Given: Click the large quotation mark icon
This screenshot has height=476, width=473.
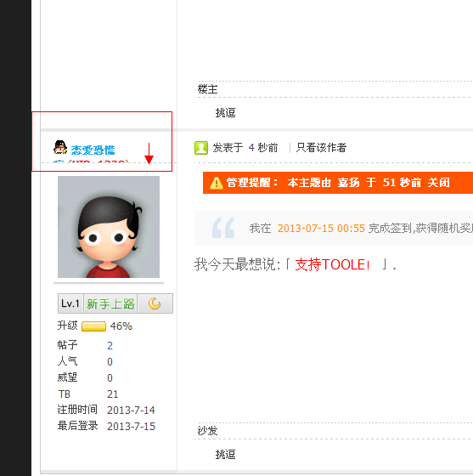Looking at the screenshot, I should [x=223, y=228].
